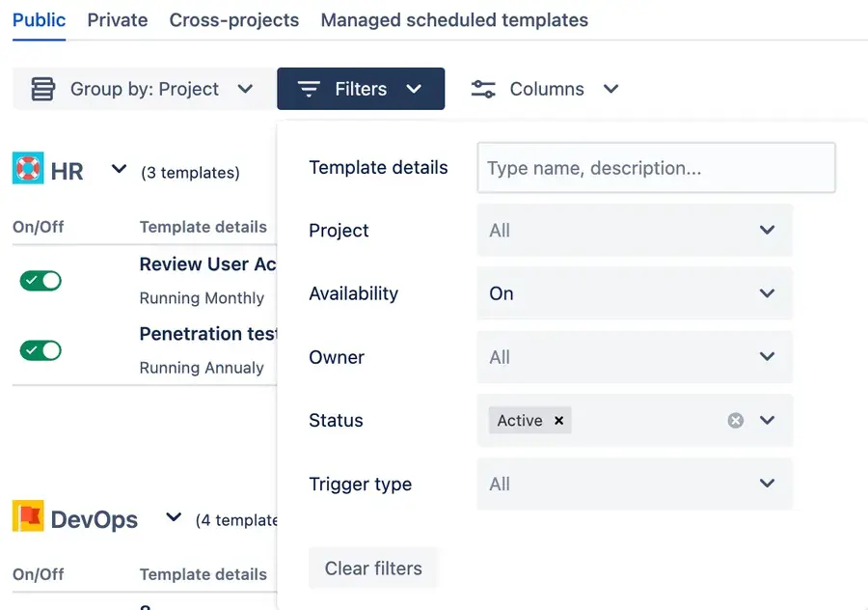Screen dimensions: 868x610
Task: Toggle Availability filter from On
Action: 634,293
